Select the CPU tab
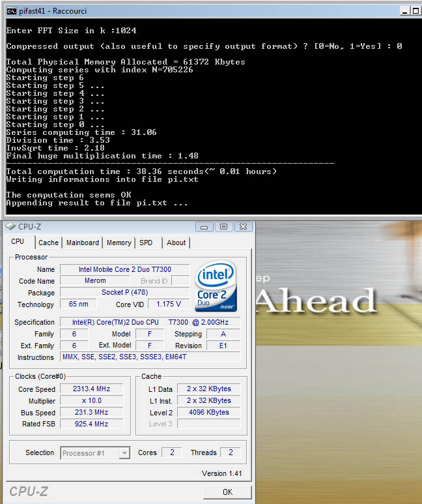Viewport: 422px width, 504px height. coord(18,242)
